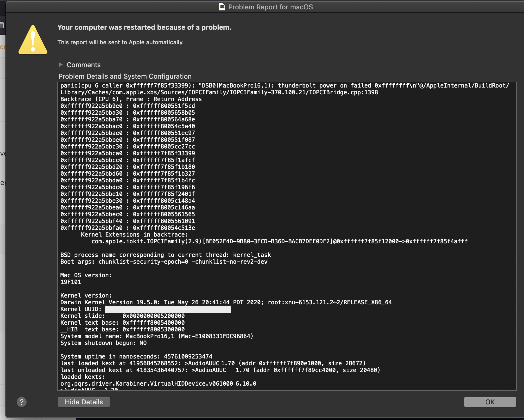Click the 'Problem Details and System Configuration' heading

[x=125, y=76]
